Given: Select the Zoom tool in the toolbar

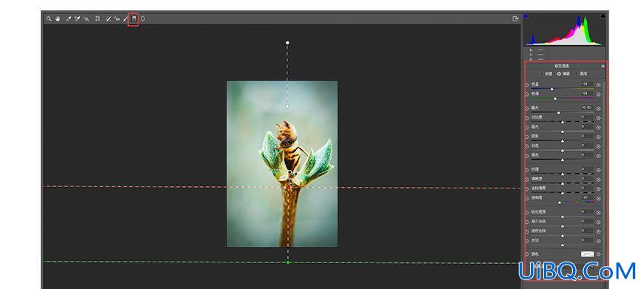Looking at the screenshot, I should tap(49, 19).
